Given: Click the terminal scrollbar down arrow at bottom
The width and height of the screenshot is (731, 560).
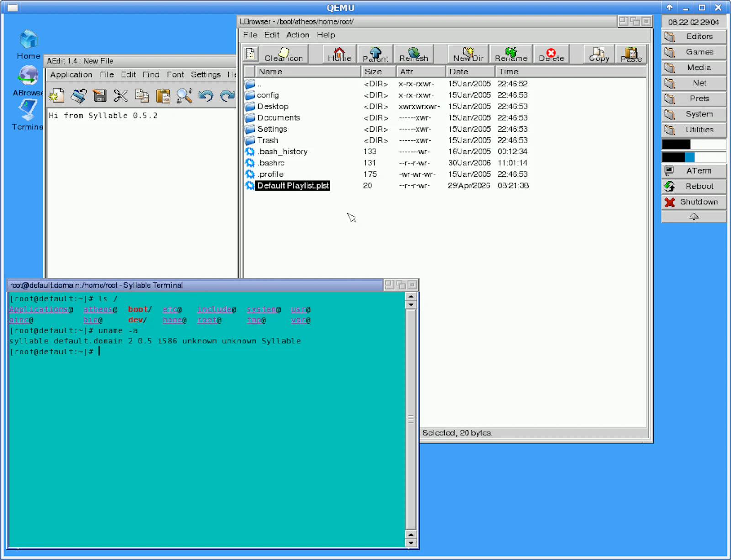Looking at the screenshot, I should (411, 543).
